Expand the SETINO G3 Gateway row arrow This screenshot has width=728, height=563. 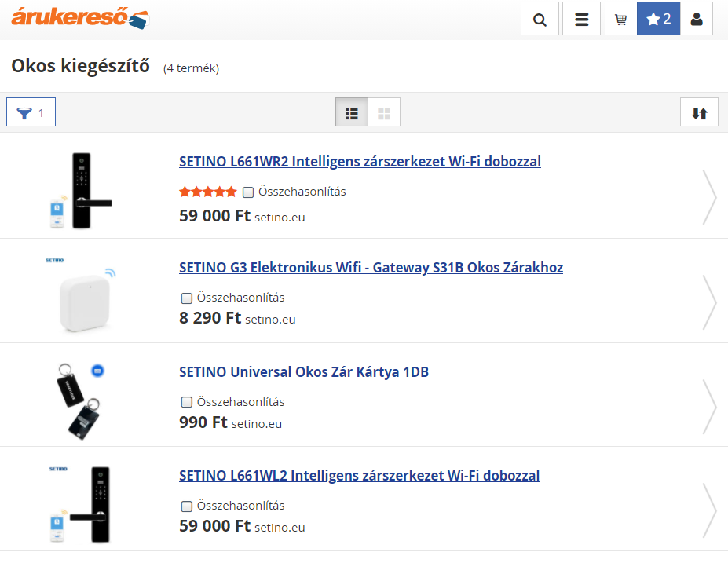coord(709,302)
